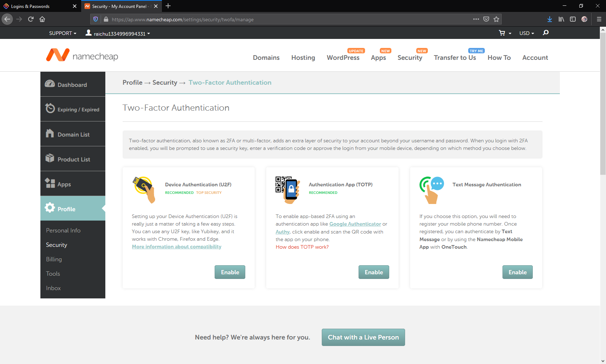Open the Security top navigation menu
The height and width of the screenshot is (364, 606).
pos(410,58)
